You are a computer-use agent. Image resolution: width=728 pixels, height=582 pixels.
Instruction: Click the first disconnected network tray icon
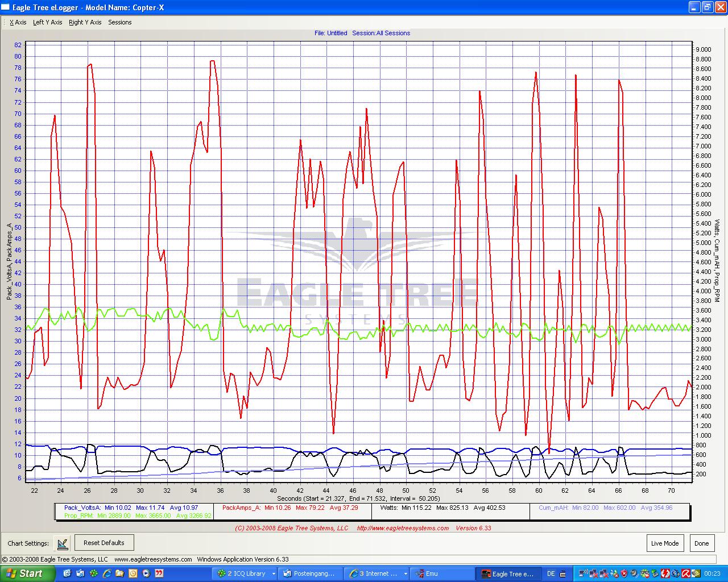click(594, 574)
